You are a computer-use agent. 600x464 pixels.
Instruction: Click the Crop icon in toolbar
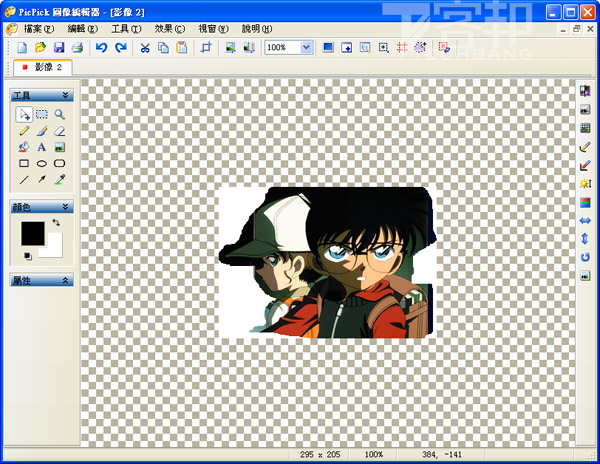point(207,48)
